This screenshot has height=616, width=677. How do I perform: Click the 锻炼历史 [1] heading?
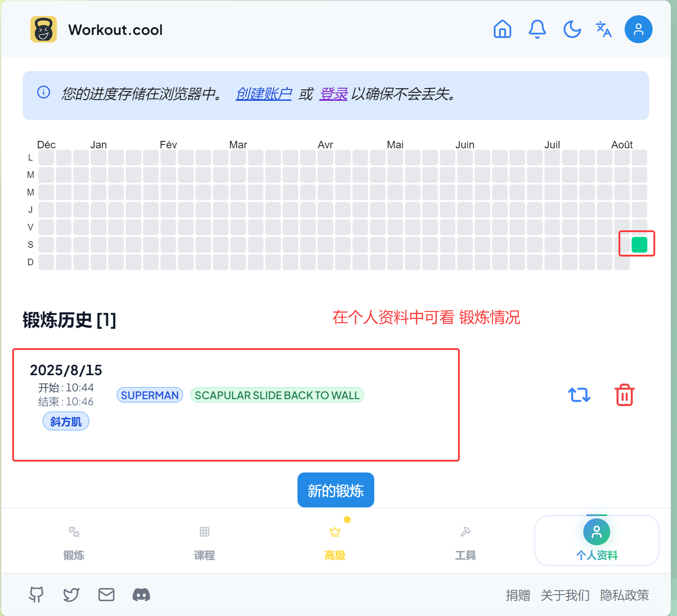pos(69,320)
